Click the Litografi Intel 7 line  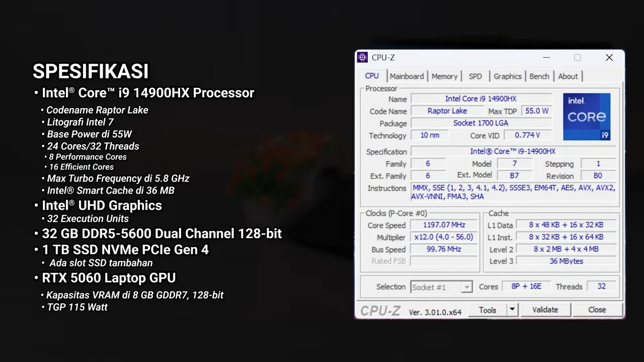80,122
